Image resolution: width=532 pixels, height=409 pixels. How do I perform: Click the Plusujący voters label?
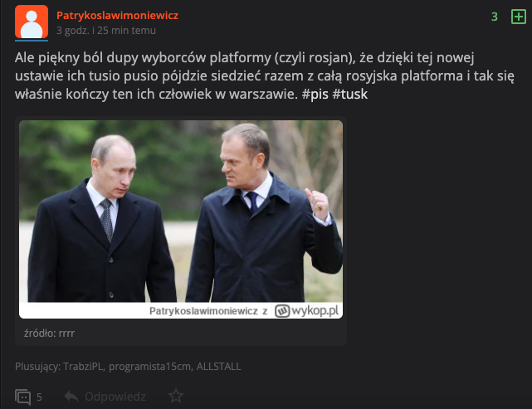(37, 367)
